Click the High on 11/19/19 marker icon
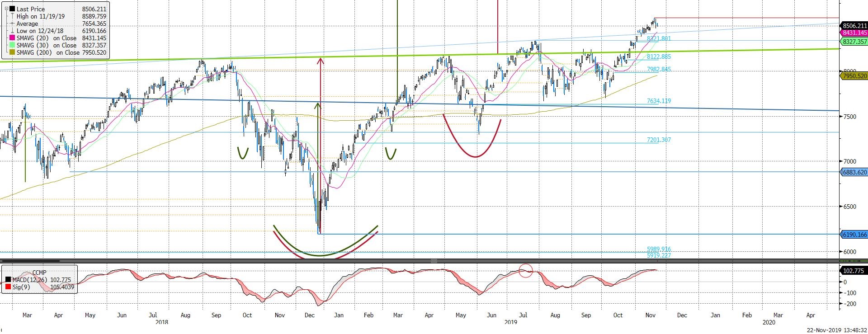The width and height of the screenshot is (868, 334). 12,16
